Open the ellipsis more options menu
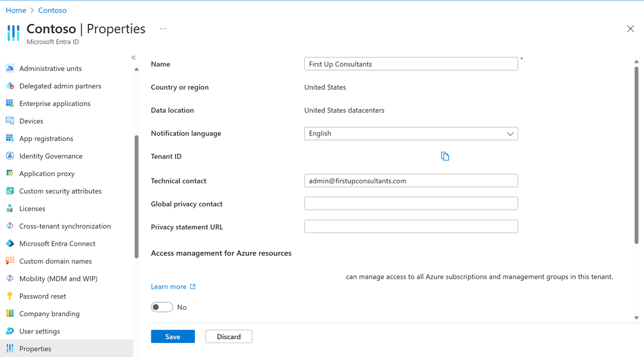Screen dimensions: 644x357 [x=163, y=29]
